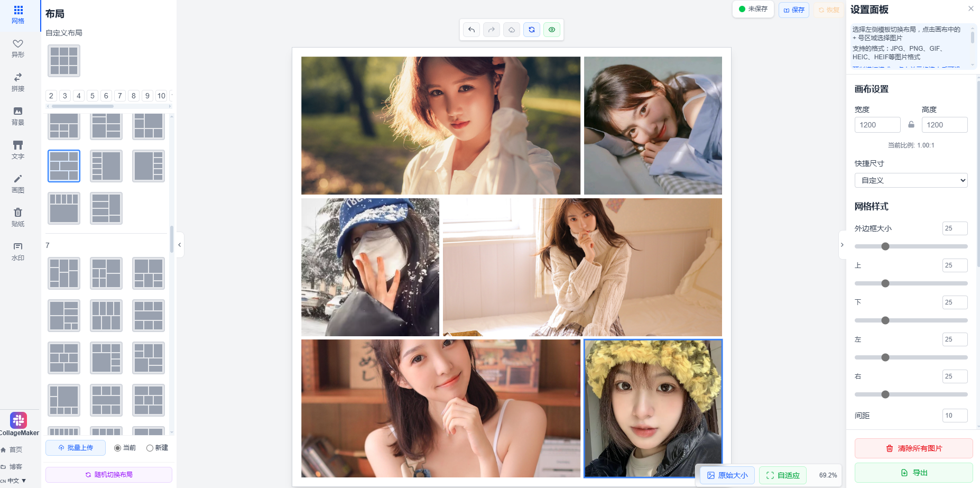Open the 快捷尺寸 dropdown
This screenshot has height=488, width=980.
coord(911,180)
